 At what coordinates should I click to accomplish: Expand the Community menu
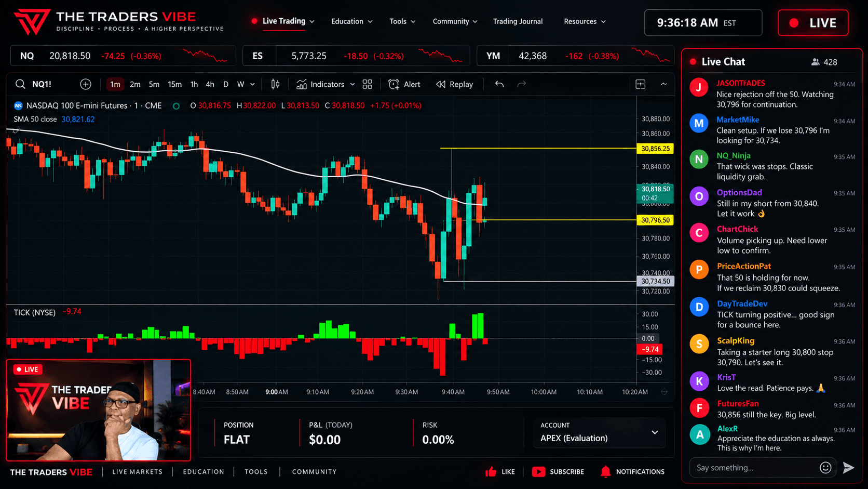[455, 21]
